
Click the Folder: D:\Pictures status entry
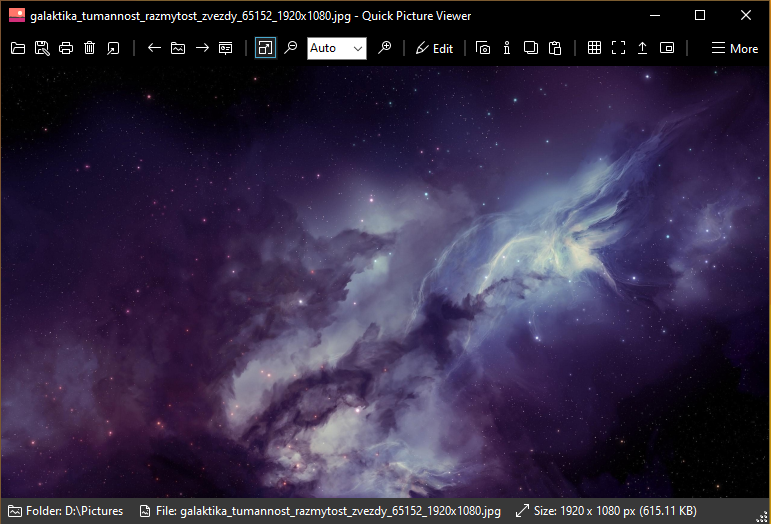coord(65,511)
